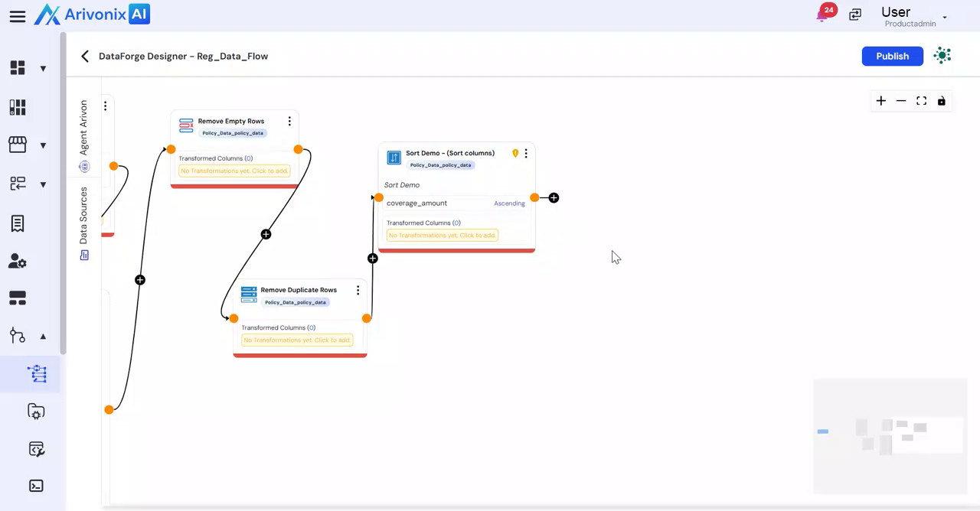
Task: Open Sort Demo node three-dot menu
Action: pyautogui.click(x=526, y=153)
